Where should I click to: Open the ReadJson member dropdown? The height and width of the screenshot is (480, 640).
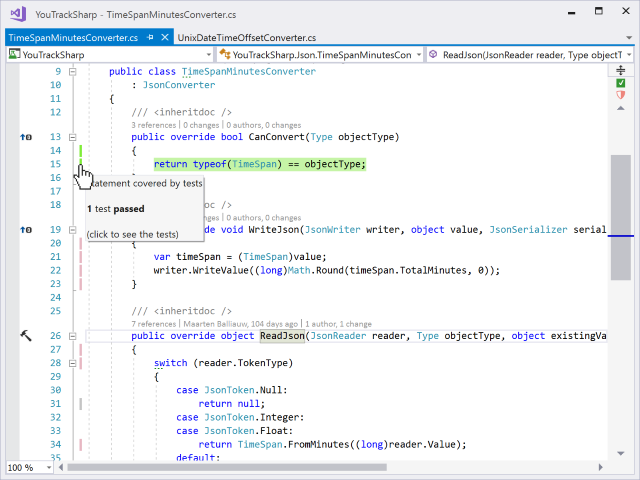click(627, 55)
